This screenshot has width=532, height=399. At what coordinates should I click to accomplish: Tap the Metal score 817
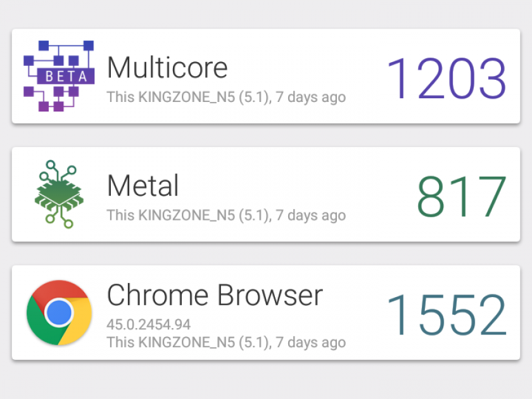tap(462, 196)
